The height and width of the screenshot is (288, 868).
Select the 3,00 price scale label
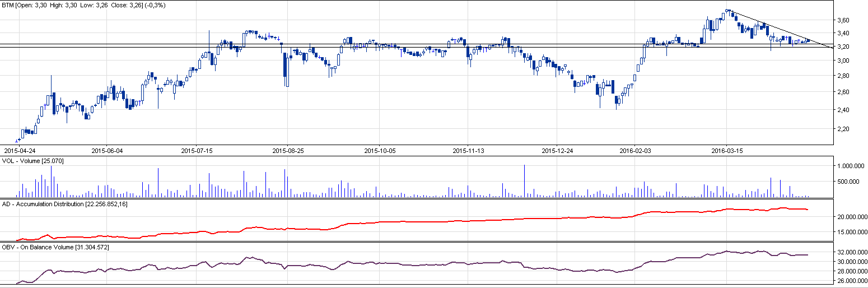(x=843, y=61)
